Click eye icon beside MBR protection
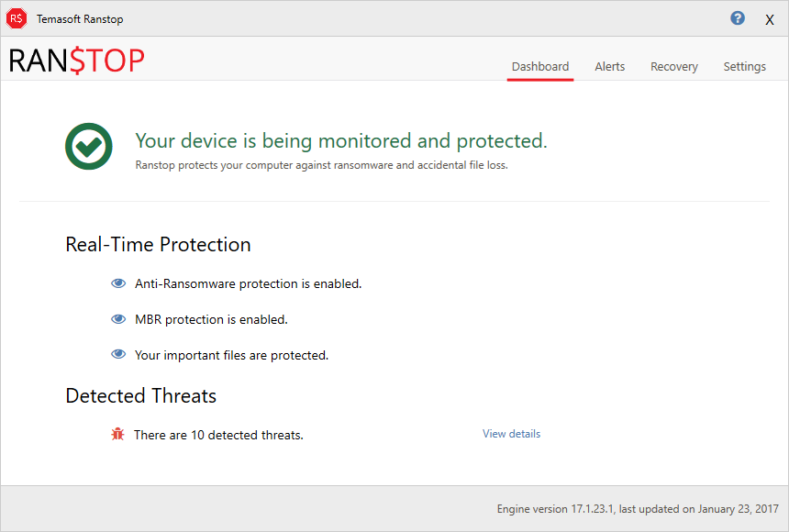This screenshot has height=532, width=789. pyautogui.click(x=118, y=319)
